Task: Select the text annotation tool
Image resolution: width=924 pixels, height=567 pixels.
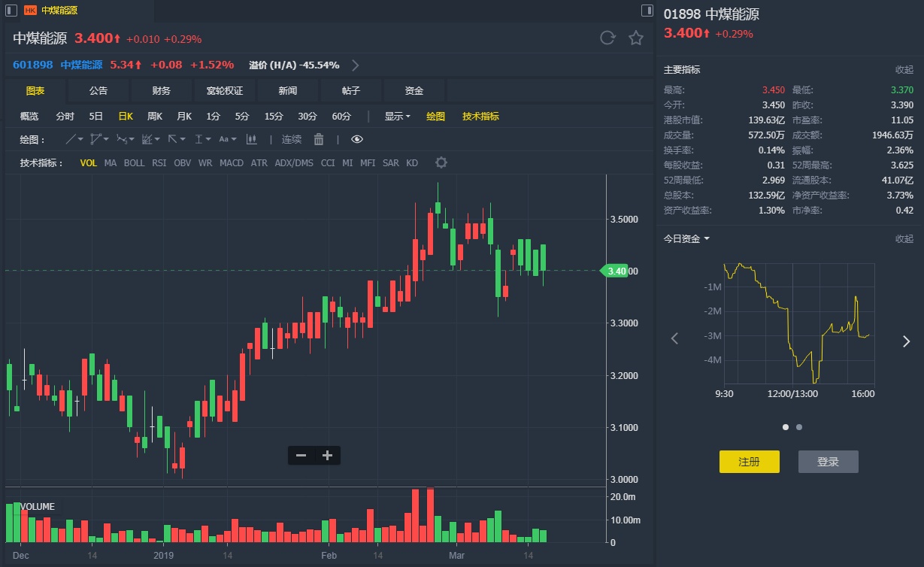Action: (x=227, y=139)
